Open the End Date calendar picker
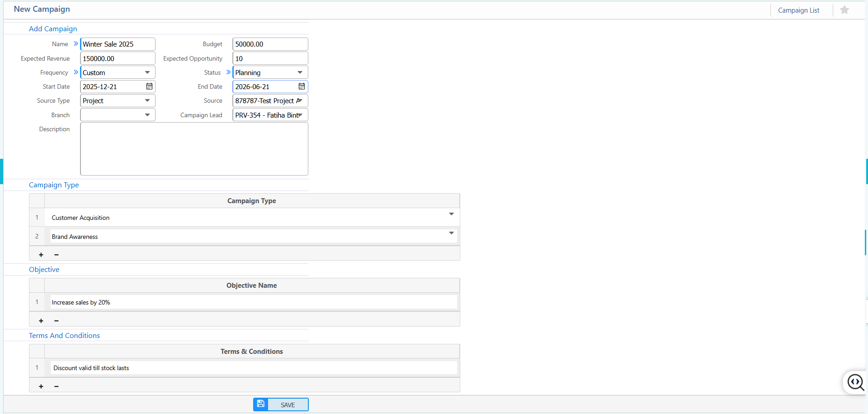The image size is (868, 414). (302, 86)
